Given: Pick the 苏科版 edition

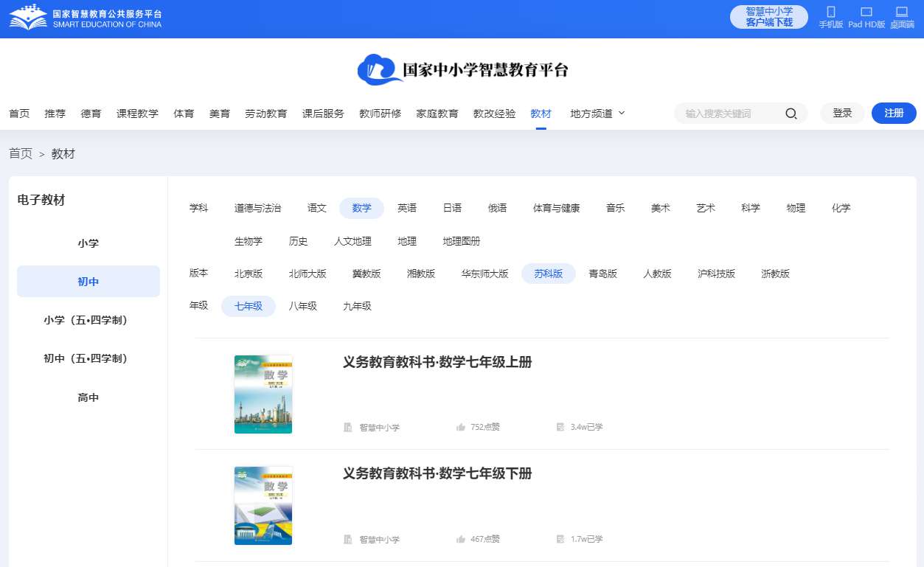Looking at the screenshot, I should tap(549, 274).
